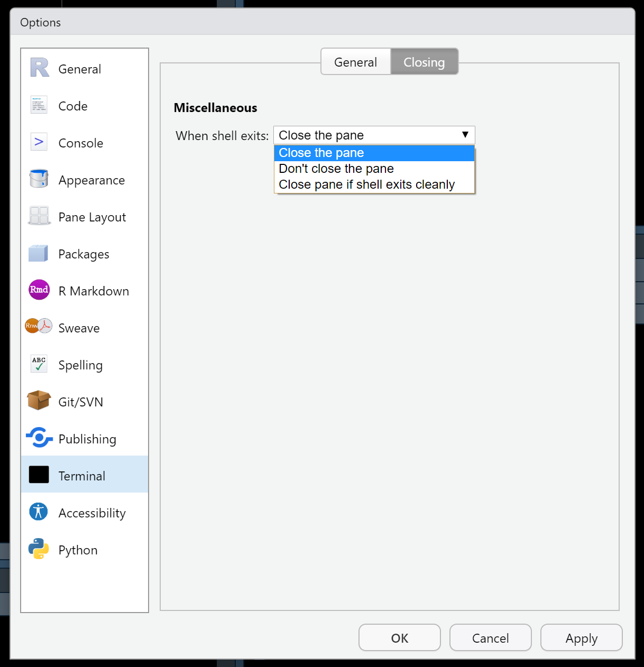The width and height of the screenshot is (644, 667).
Task: Choose 'Close pane if shell exits cleanly'
Action: point(374,184)
